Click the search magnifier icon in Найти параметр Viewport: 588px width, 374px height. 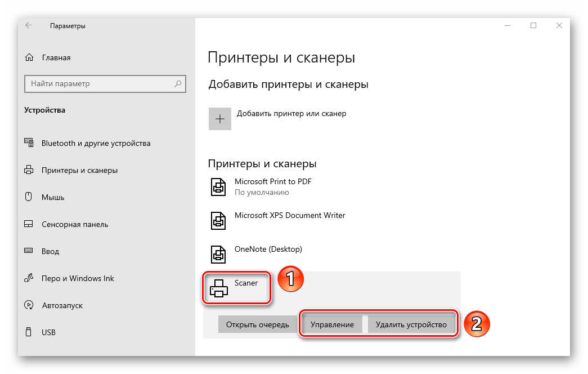click(x=178, y=84)
